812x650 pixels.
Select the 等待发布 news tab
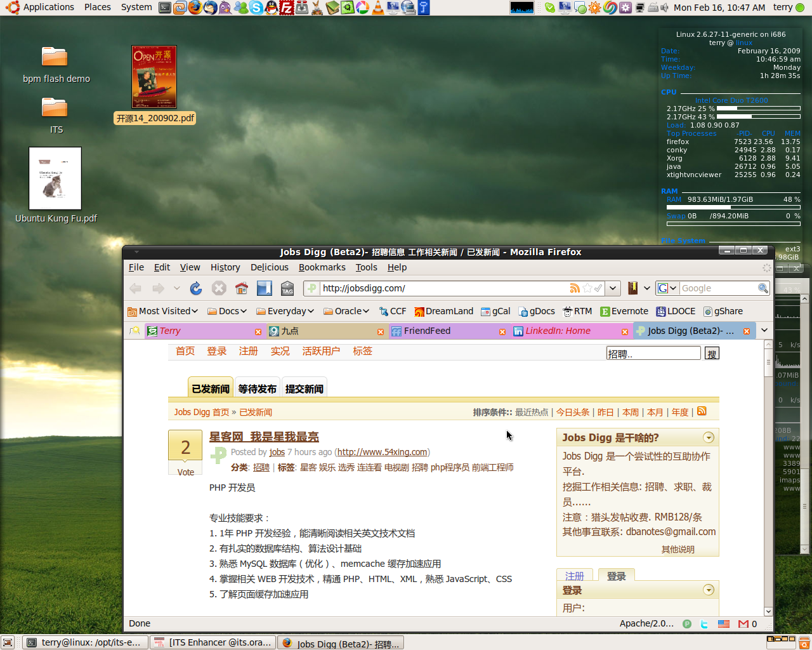(x=258, y=388)
